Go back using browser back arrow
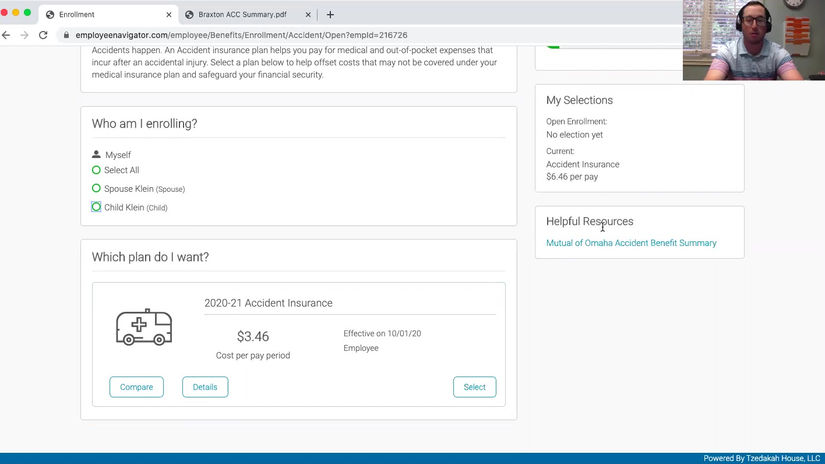 point(6,35)
